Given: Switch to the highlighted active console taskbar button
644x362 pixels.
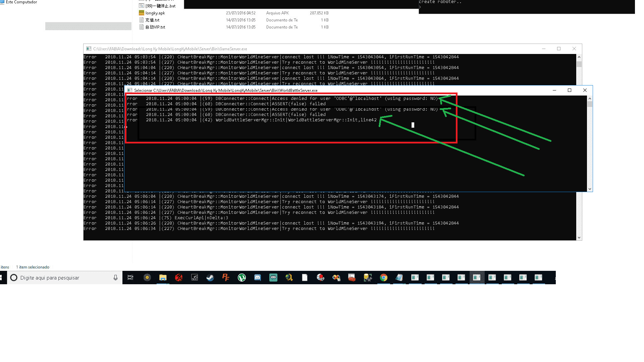Looking at the screenshot, I should tap(477, 278).
